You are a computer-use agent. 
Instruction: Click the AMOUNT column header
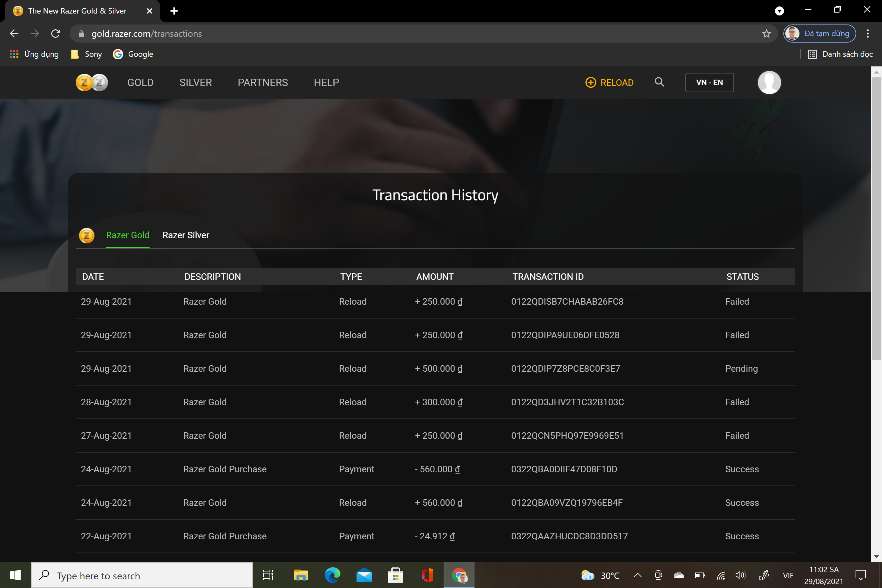pyautogui.click(x=435, y=277)
